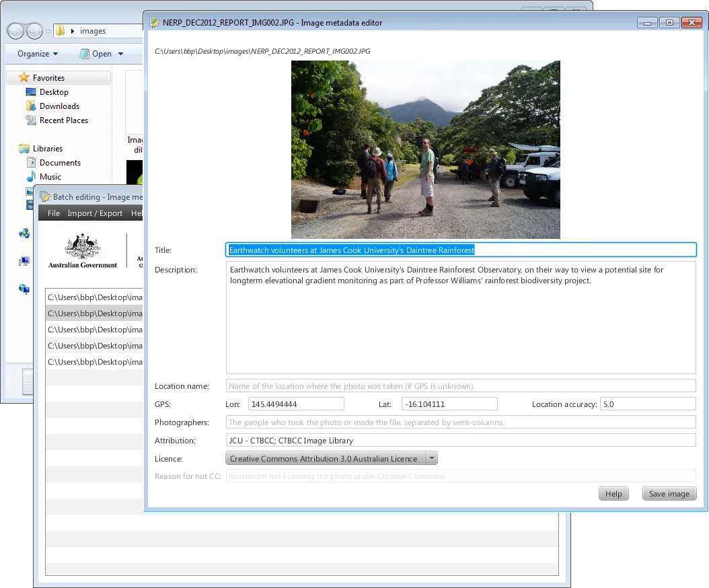Go forward in Explorer window
The image size is (709, 588).
34,31
